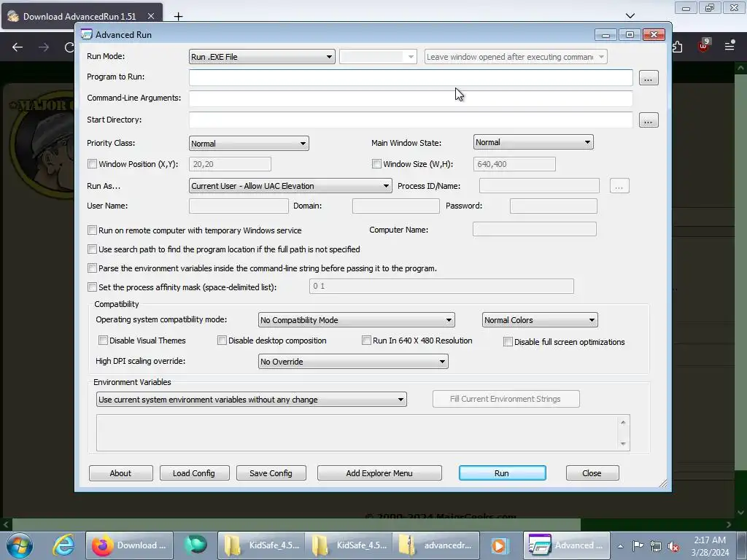Check Disable desktop composition

222,340
